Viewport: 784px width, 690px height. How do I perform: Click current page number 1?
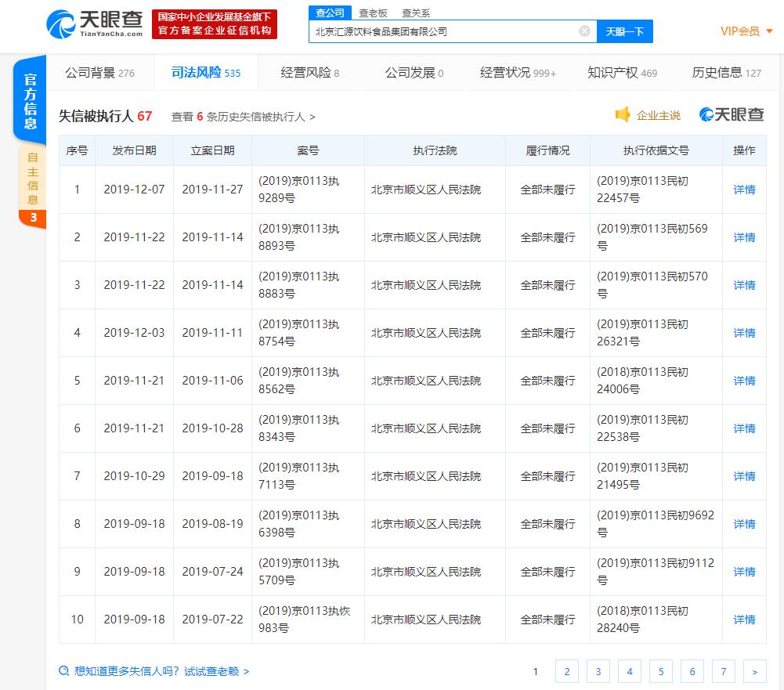[x=536, y=671]
